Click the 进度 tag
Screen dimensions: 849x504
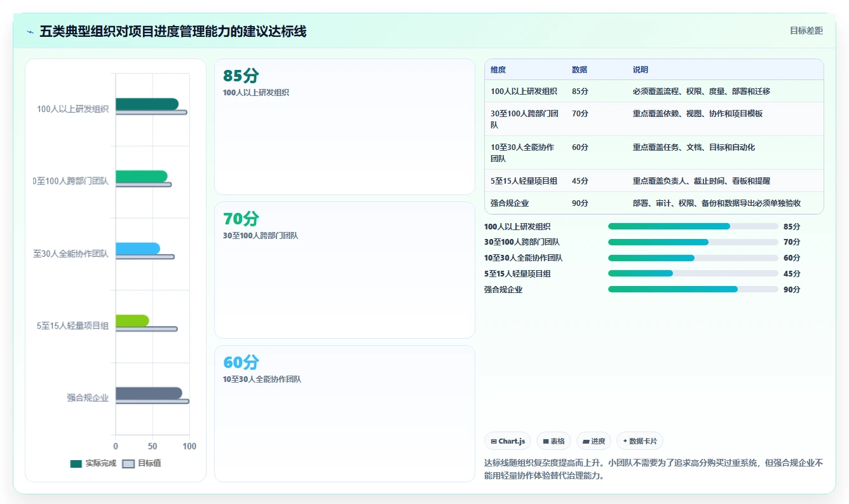[x=594, y=441]
